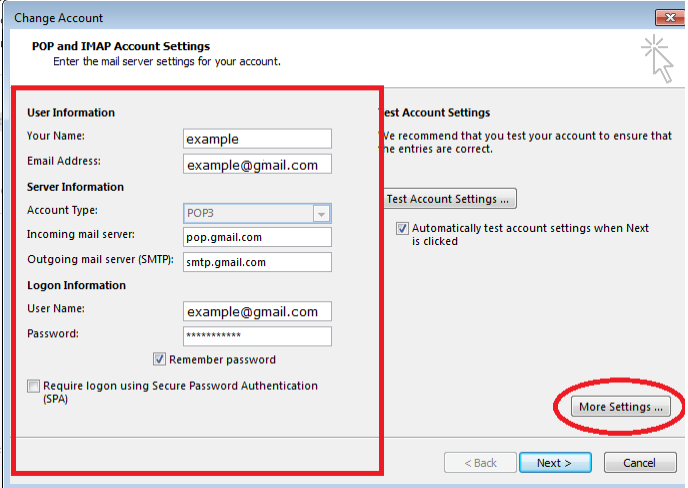Viewport: 688px width, 488px height.
Task: Click the Password input field
Action: [x=257, y=336]
